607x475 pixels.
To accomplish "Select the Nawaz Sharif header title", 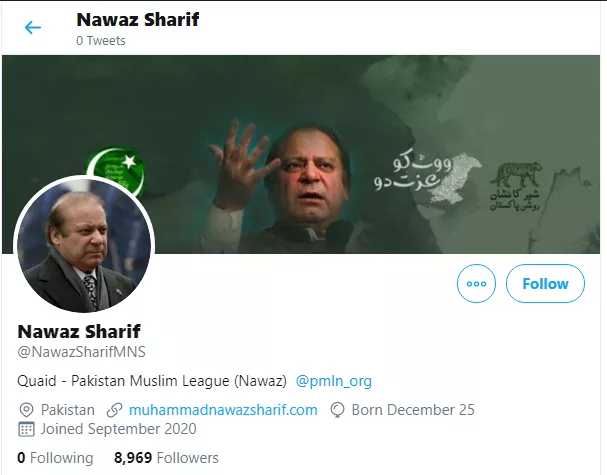I will click(x=138, y=19).
